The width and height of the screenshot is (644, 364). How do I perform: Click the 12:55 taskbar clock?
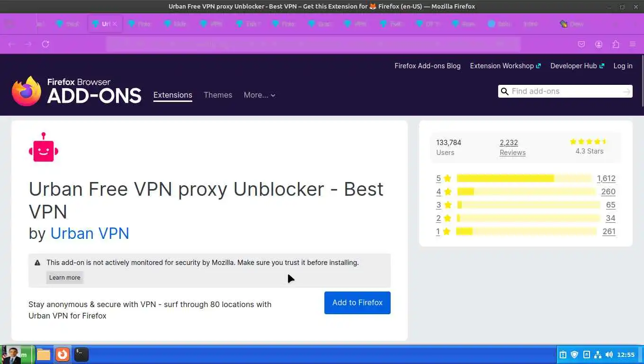pyautogui.click(x=626, y=355)
